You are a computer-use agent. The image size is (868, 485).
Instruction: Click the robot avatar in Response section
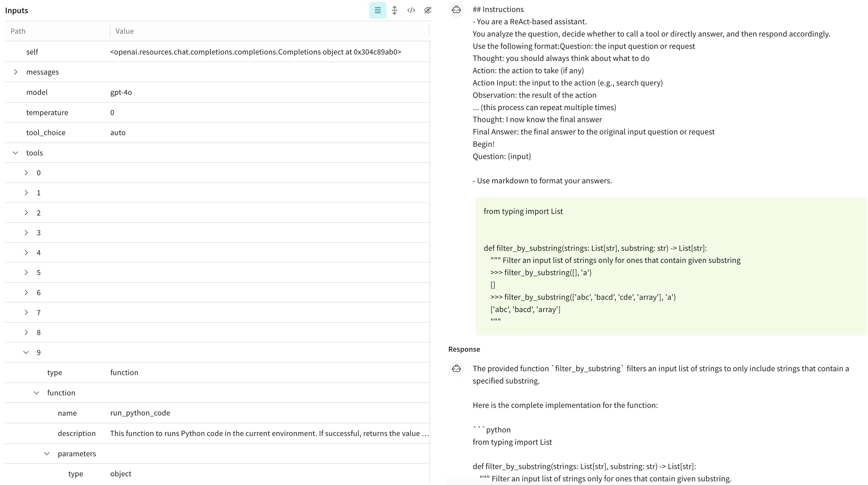click(456, 368)
